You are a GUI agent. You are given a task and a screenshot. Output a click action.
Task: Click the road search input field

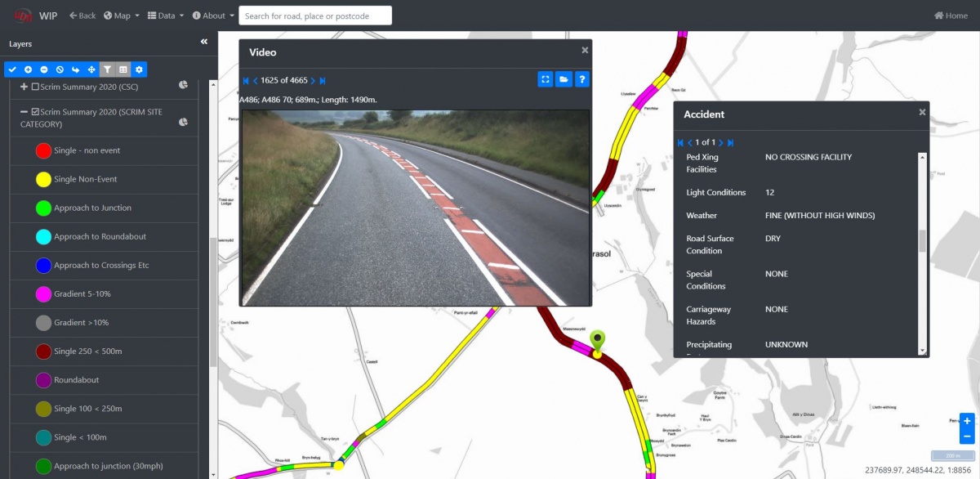[315, 16]
